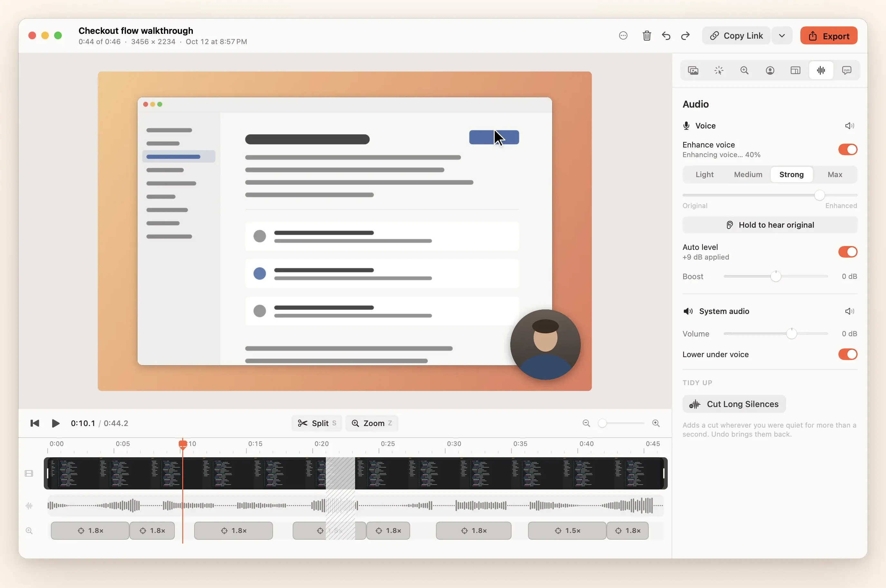This screenshot has height=588, width=886.
Task: Click the Zoom button in timeline toolbar
Action: point(371,423)
